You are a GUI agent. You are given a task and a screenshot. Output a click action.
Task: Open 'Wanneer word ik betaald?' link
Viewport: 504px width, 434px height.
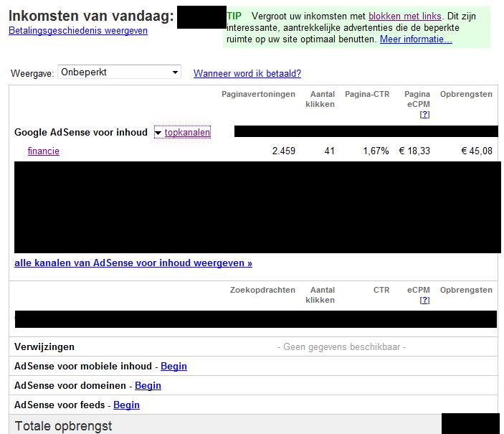[247, 73]
